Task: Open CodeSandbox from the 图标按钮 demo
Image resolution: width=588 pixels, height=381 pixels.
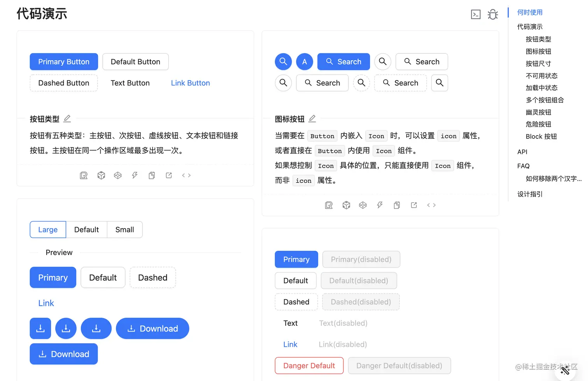Action: (346, 205)
